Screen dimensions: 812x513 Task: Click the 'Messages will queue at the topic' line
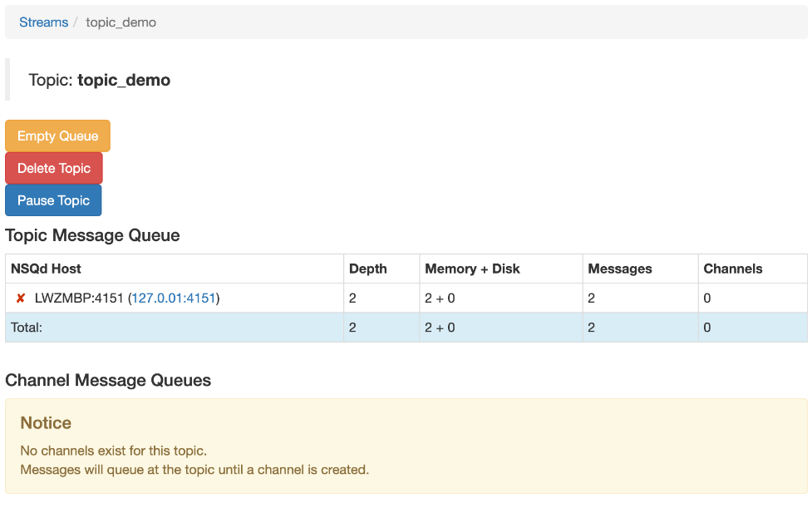(194, 470)
